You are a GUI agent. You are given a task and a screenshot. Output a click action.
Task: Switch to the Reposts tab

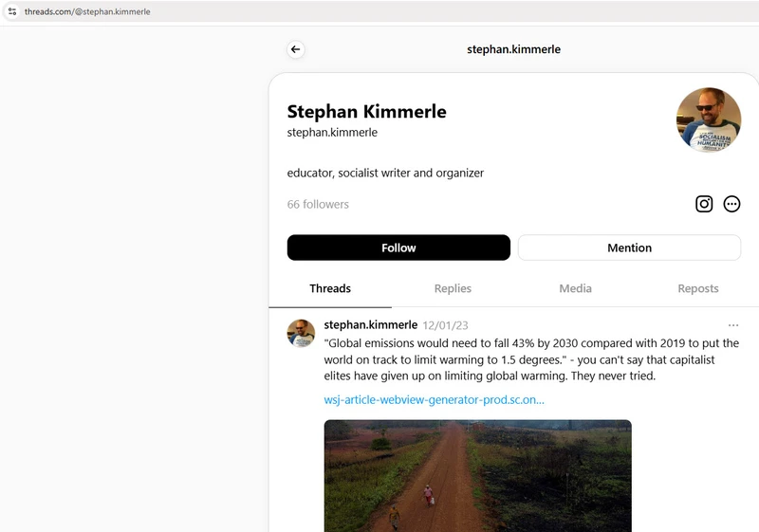(698, 288)
